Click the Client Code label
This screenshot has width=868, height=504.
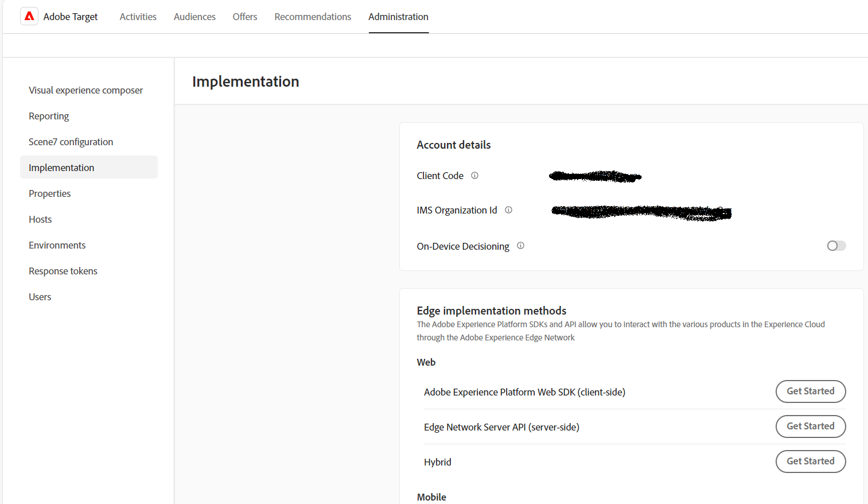tap(440, 176)
